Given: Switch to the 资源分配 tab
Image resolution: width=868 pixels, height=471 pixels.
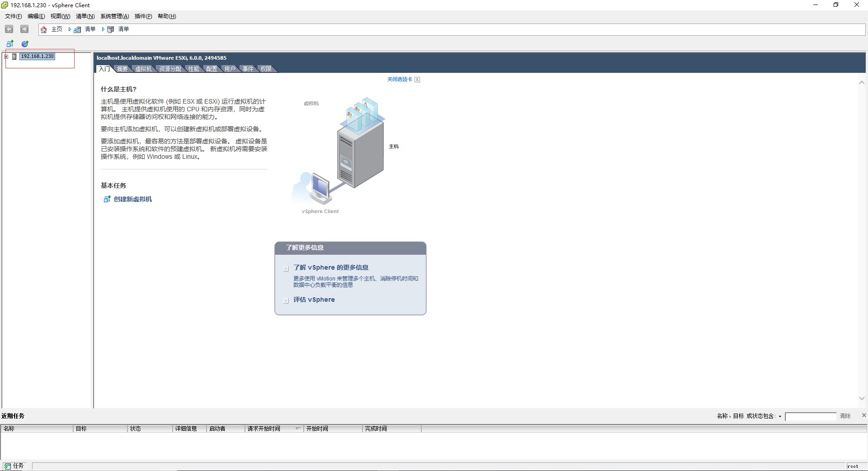Looking at the screenshot, I should click(170, 69).
